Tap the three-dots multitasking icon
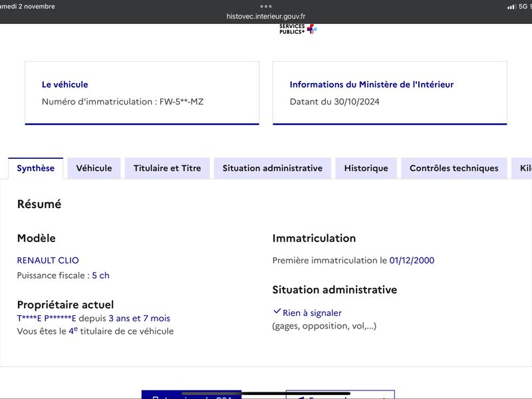The height and width of the screenshot is (399, 532). pyautogui.click(x=266, y=6)
